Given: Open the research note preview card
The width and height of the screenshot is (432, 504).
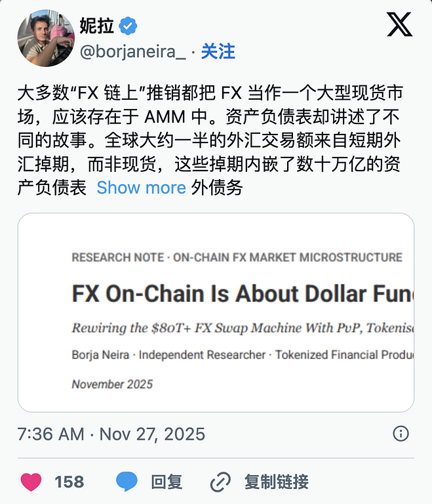Looking at the screenshot, I should [216, 312].
